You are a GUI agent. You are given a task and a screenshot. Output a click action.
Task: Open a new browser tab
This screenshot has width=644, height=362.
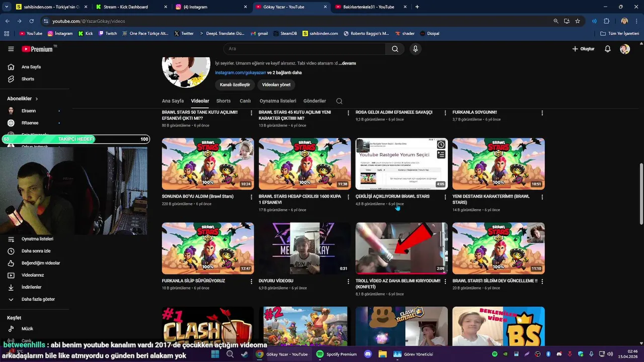[417, 7]
